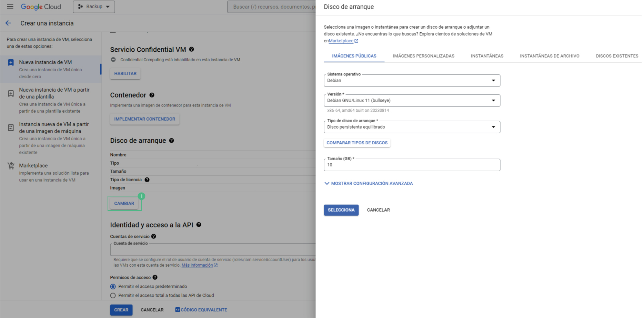The image size is (644, 318).
Task: Open the hamburger navigation menu
Action: coord(10,7)
